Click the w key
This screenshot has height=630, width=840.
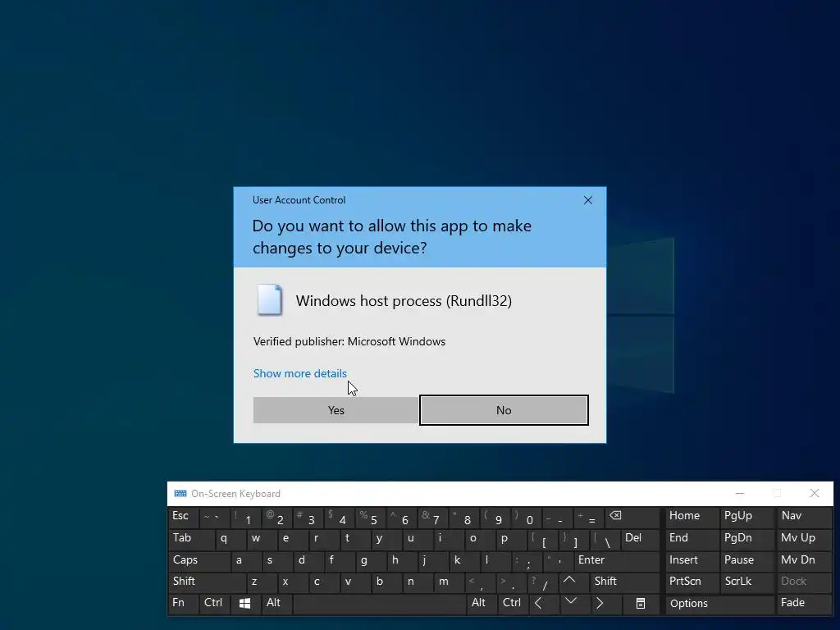pyautogui.click(x=262, y=539)
